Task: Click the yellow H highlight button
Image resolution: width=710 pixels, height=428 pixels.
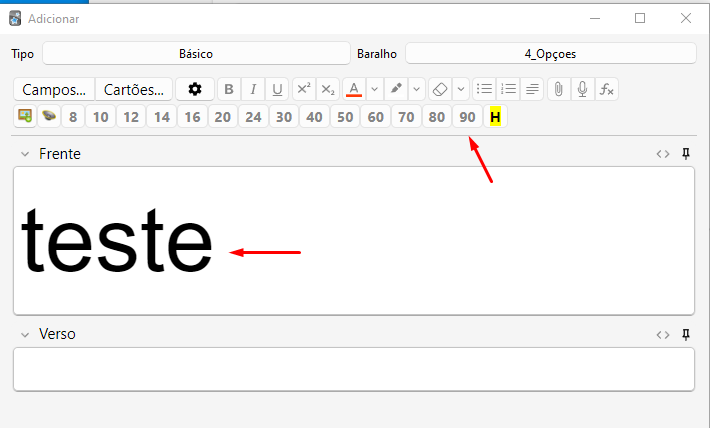Action: 494,117
